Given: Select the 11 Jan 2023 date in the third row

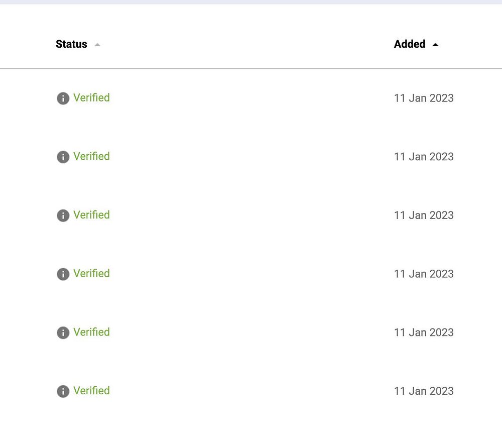Looking at the screenshot, I should click(x=424, y=215).
